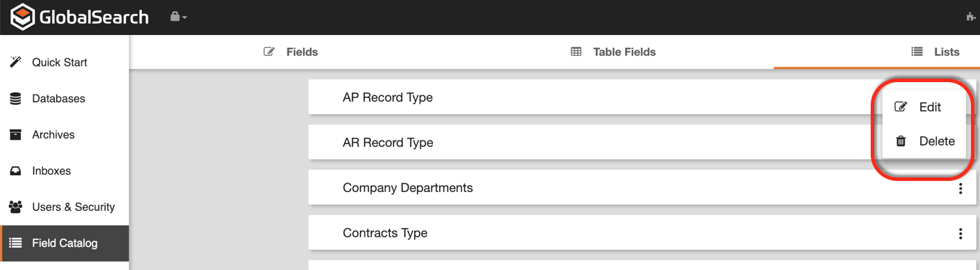
Task: Click the puzzle piece extension icon
Action: coord(972,17)
